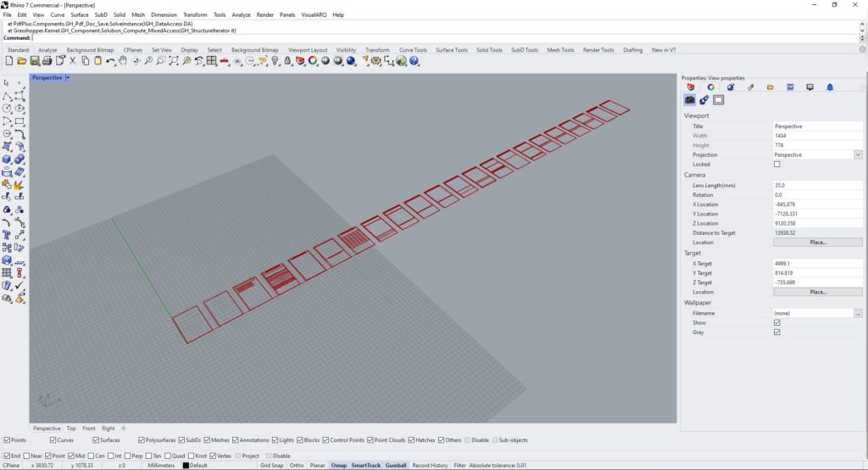Enable the Perp osnap checkbox
The width and height of the screenshot is (868, 470).
pos(128,456)
